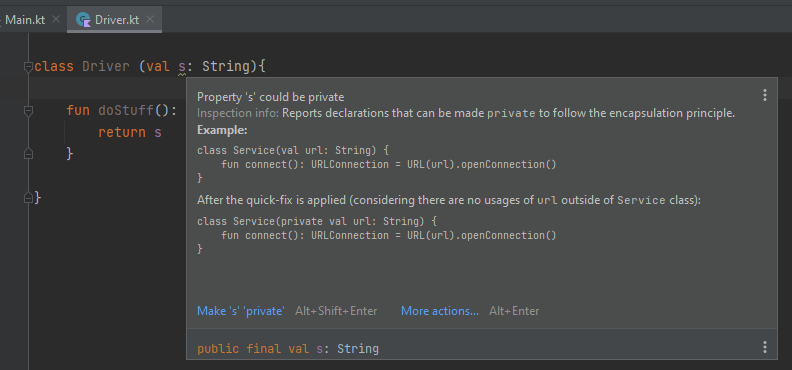Close the Main.kt tab
792x370 pixels.
point(56,20)
